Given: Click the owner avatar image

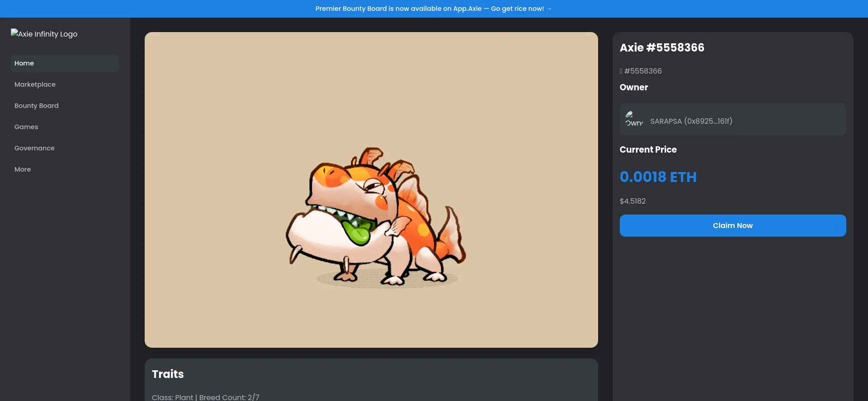Looking at the screenshot, I should coord(634,119).
